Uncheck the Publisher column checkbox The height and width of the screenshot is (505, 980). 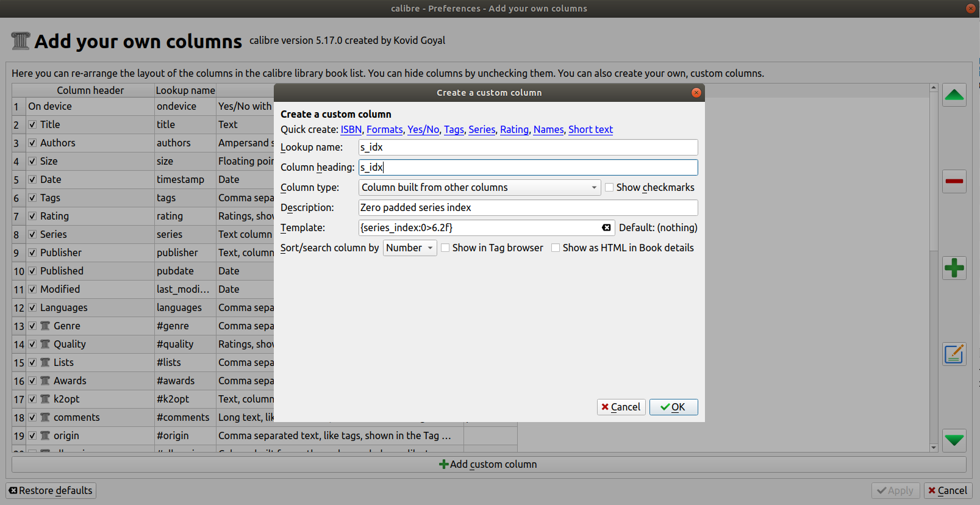pos(32,253)
